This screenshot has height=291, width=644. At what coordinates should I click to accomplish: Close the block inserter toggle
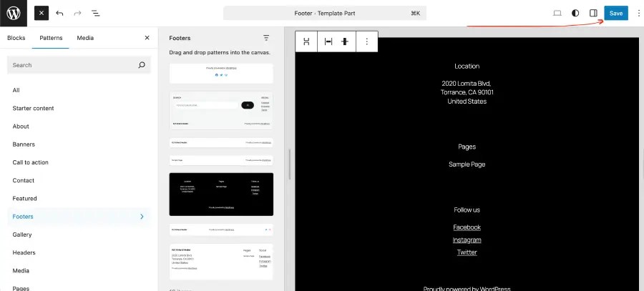pos(42,13)
